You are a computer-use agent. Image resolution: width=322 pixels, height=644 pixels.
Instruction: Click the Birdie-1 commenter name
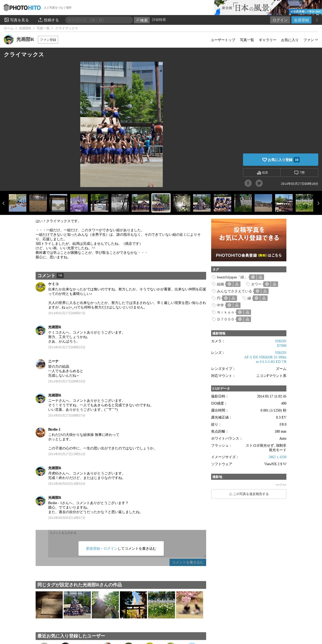(54, 429)
